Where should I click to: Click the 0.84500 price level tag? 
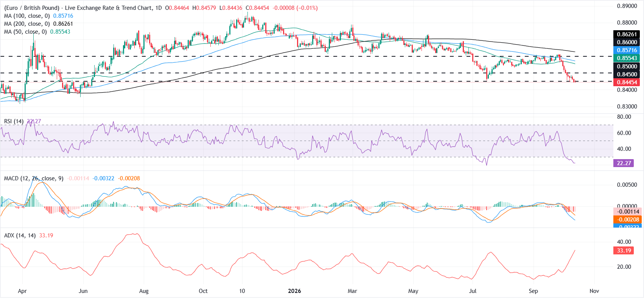(627, 74)
